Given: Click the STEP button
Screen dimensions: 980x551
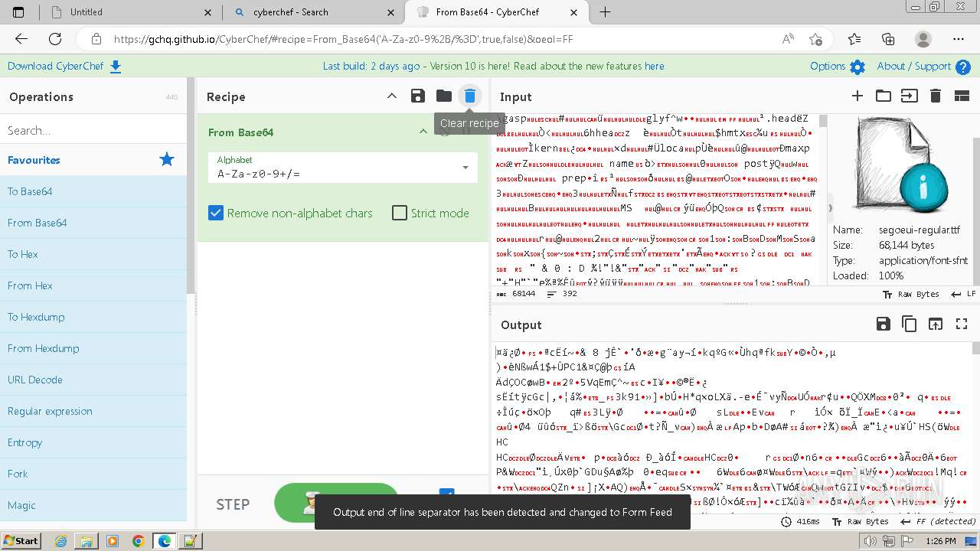Looking at the screenshot, I should pos(233,504).
